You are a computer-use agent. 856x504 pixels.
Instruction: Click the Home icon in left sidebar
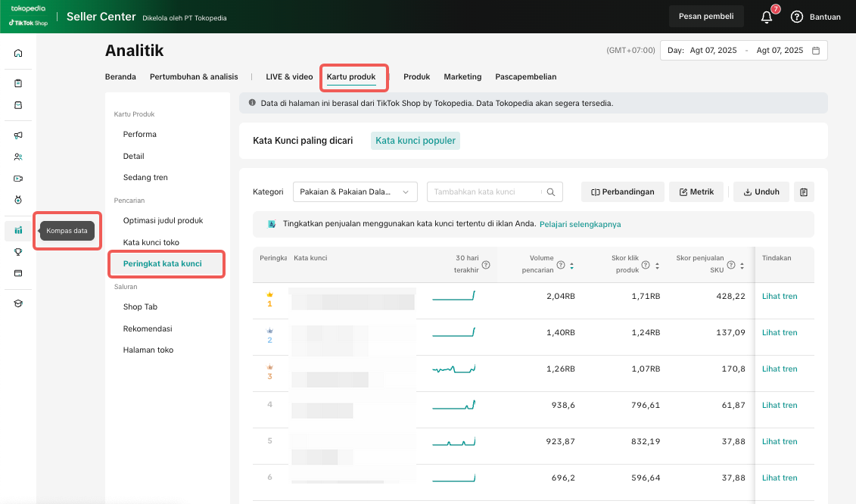(x=18, y=53)
